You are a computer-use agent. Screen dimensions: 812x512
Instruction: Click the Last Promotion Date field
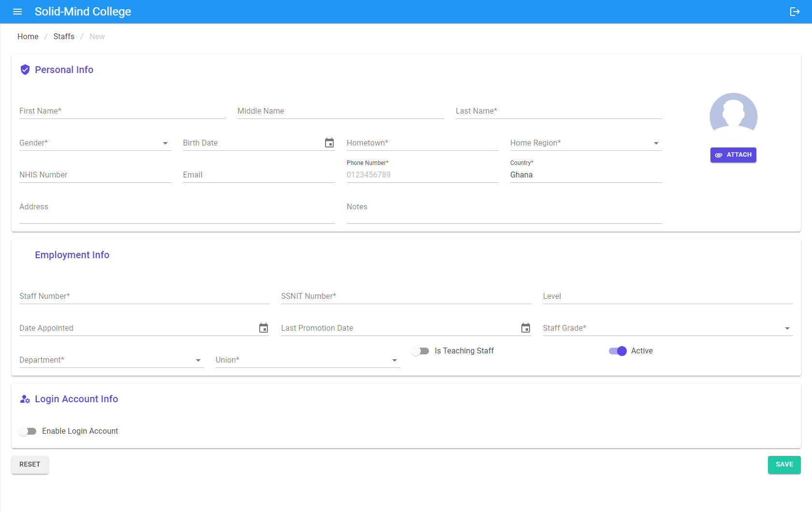399,328
